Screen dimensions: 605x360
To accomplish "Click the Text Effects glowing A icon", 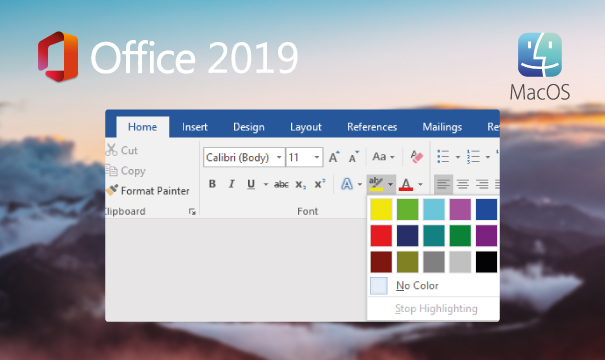I will point(347,184).
